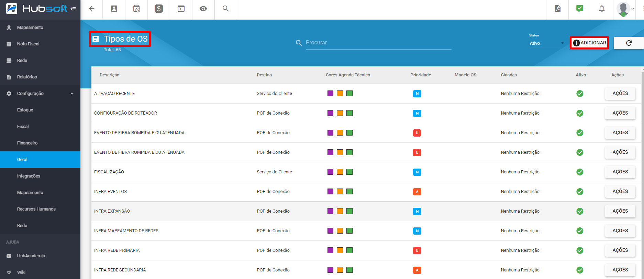Click active check icon for INFRA EXPANSÃO
The height and width of the screenshot is (279, 644).
(x=580, y=211)
